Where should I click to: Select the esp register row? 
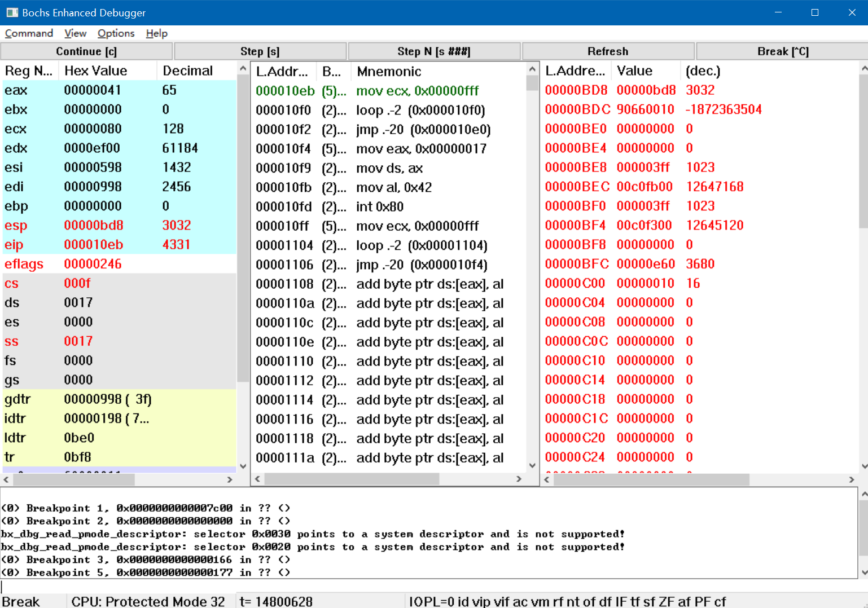pyautogui.click(x=119, y=225)
